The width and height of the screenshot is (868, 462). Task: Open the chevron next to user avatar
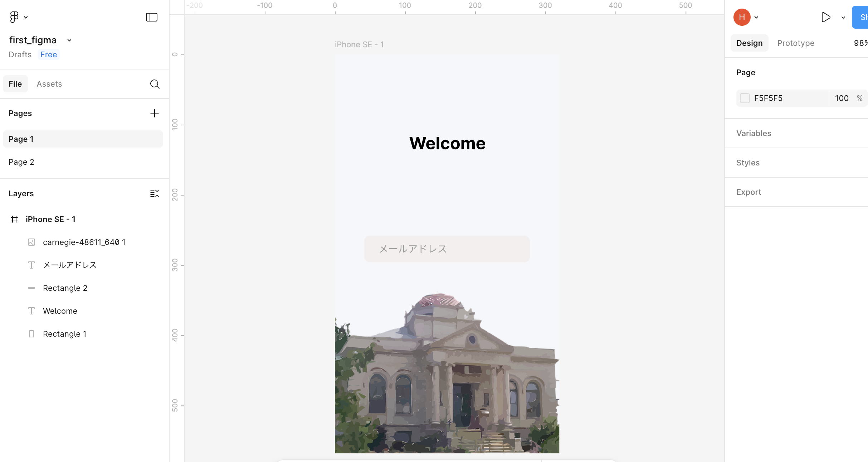[x=756, y=17]
